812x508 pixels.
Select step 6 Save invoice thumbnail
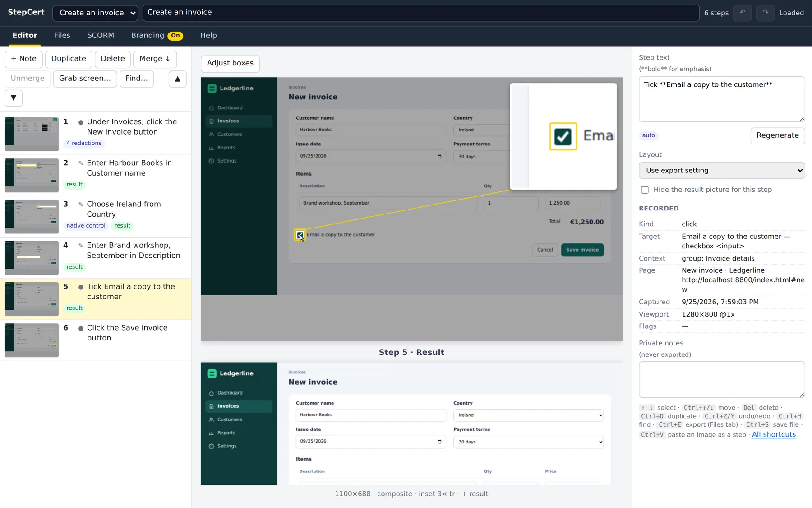tap(32, 340)
